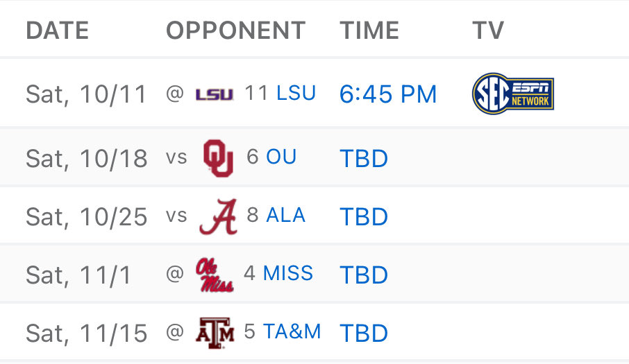Image resolution: width=629 pixels, height=364 pixels.
Task: Click the Texas A&M team logo
Action: 217,333
